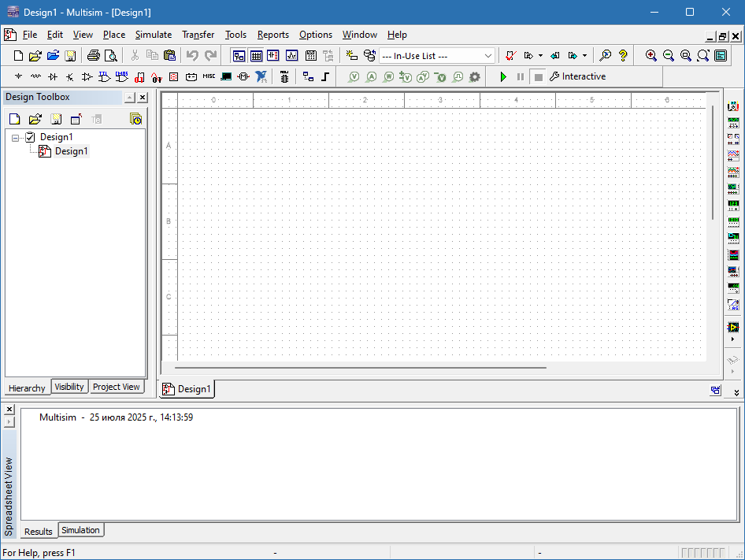Place a bus (step-line icon)
The width and height of the screenshot is (745, 560).
(x=325, y=76)
